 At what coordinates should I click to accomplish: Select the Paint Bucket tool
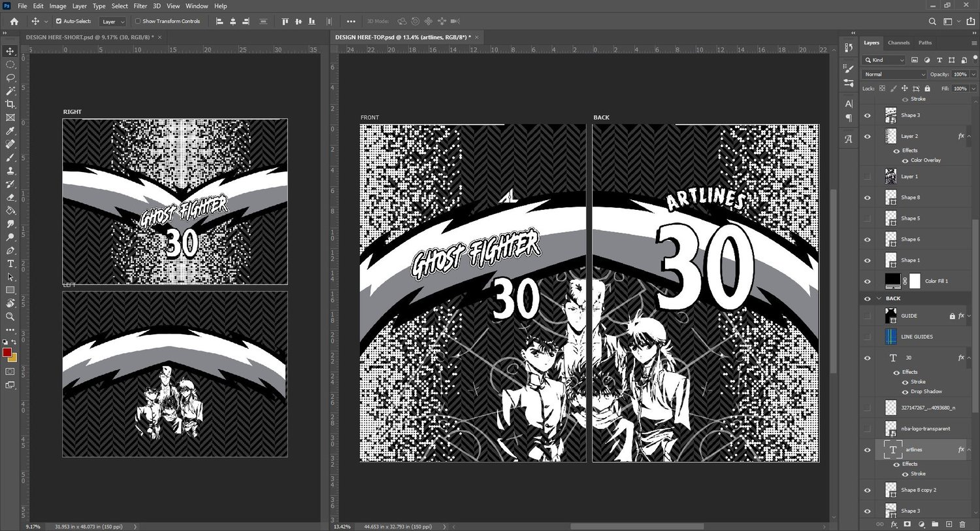[10, 211]
